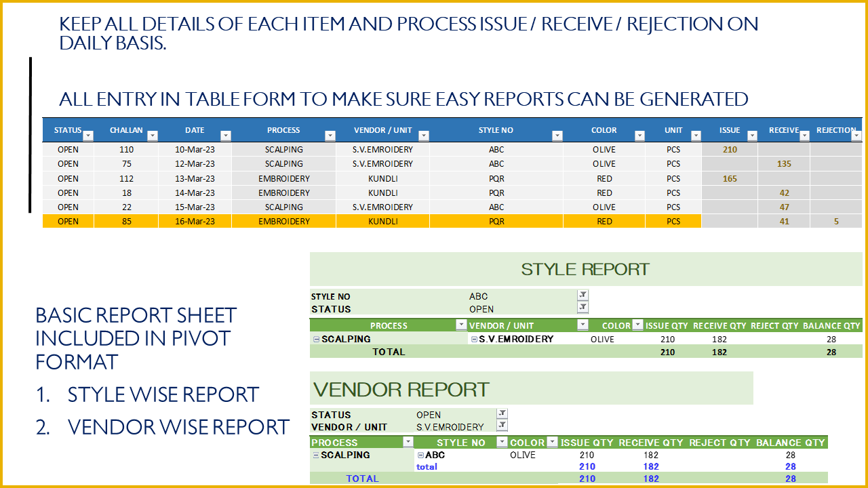Open the COLOR filter dropdown in the main table

pos(639,136)
